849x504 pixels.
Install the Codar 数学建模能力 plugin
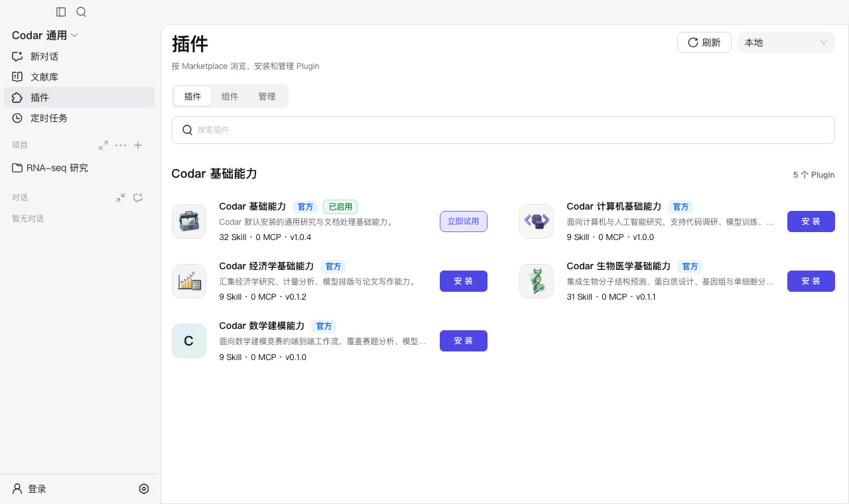click(x=464, y=341)
